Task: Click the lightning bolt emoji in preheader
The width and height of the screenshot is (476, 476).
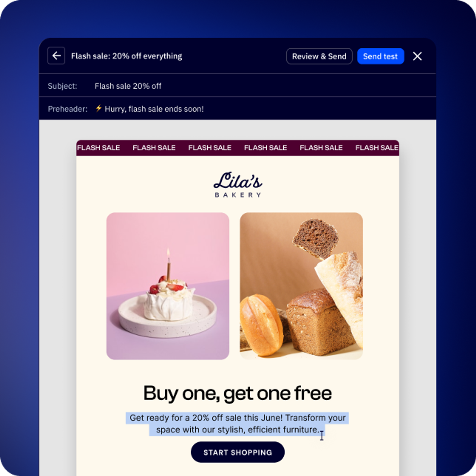Action: point(99,108)
